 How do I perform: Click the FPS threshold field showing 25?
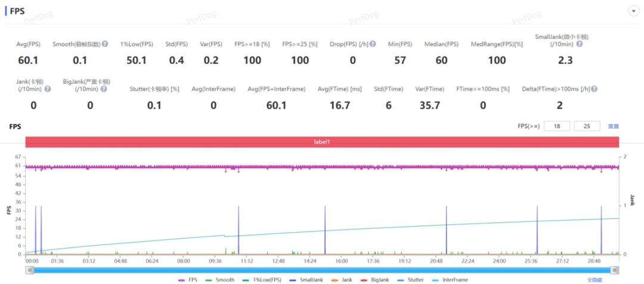[x=586, y=126]
